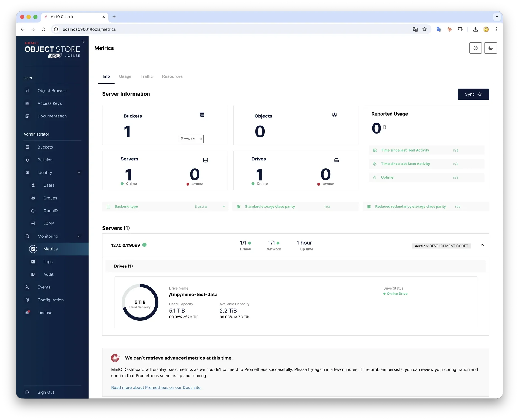Open Object Browser in sidebar

52,91
